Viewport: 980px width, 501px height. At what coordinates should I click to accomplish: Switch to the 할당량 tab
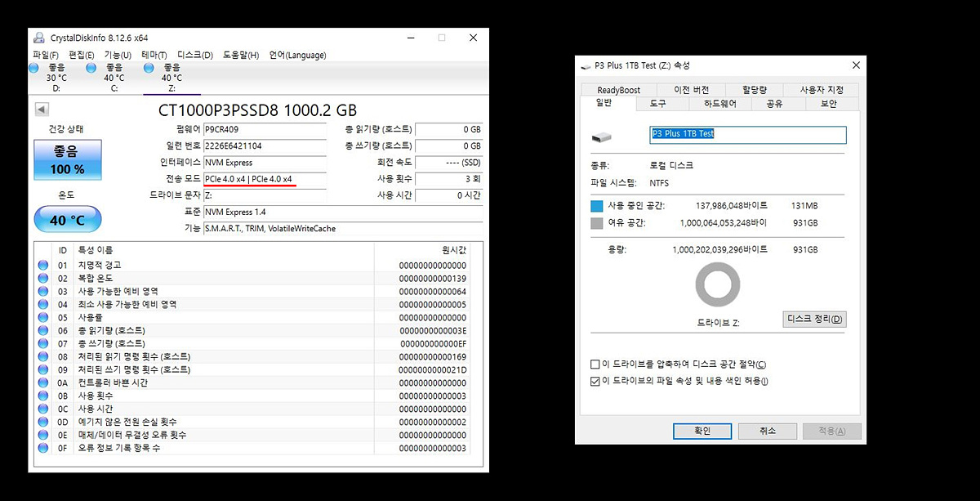[x=754, y=90]
